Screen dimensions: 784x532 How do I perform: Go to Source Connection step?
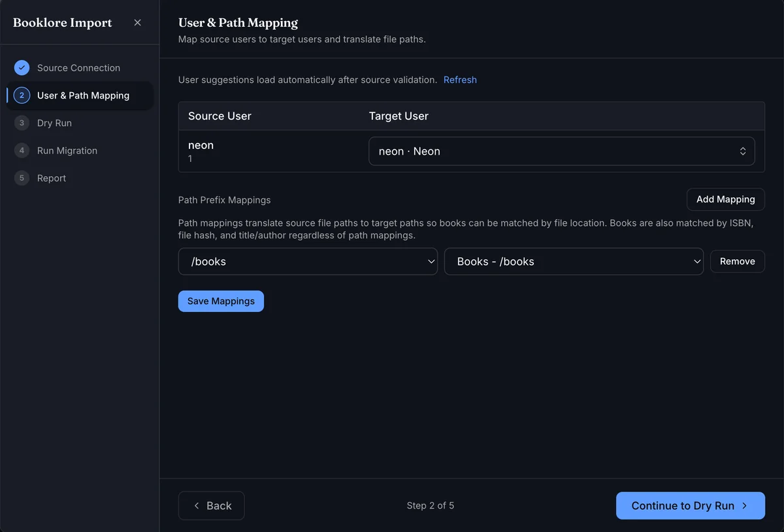click(x=80, y=68)
